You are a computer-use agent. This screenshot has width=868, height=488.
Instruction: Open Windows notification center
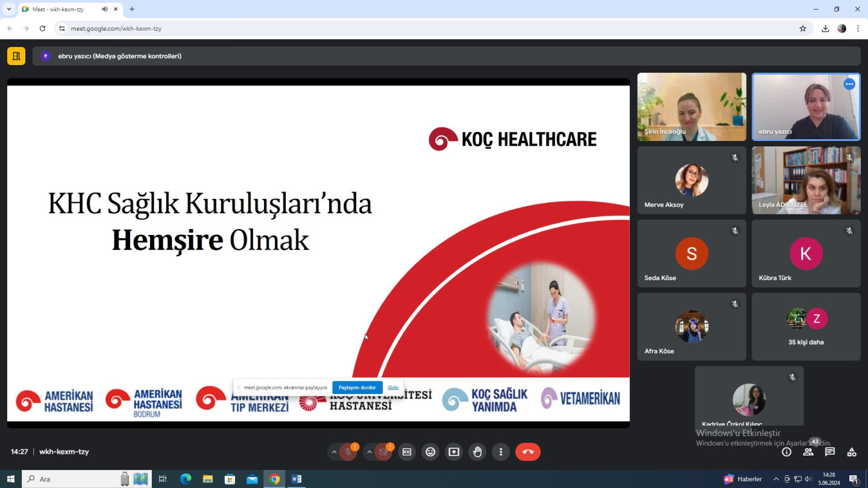pyautogui.click(x=854, y=479)
